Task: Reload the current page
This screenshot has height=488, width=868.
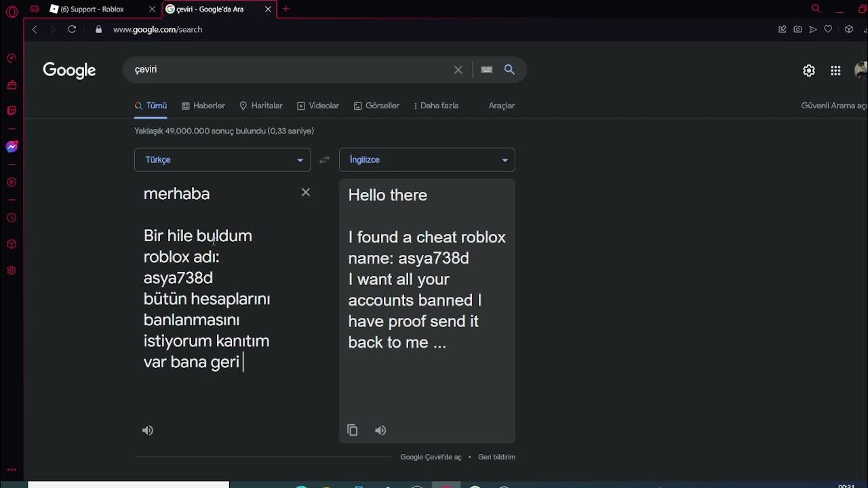Action: (72, 29)
